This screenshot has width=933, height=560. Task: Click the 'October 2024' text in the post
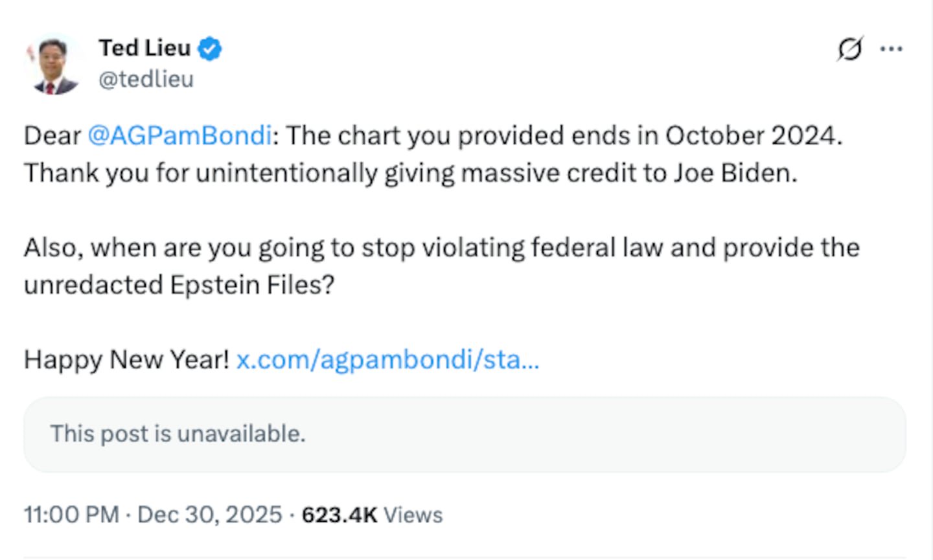753,135
